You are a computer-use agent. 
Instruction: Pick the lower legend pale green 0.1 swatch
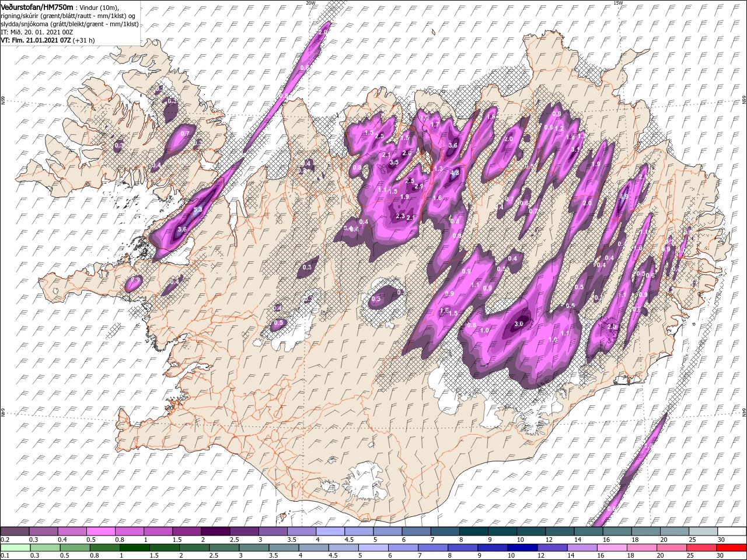coord(15,547)
